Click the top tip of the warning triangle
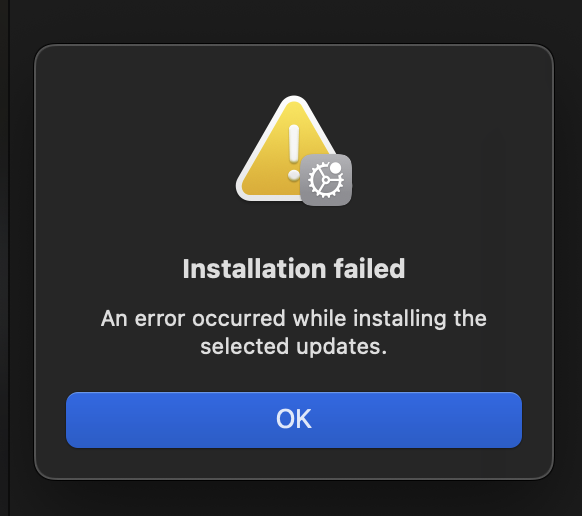The height and width of the screenshot is (516, 582). pyautogui.click(x=294, y=99)
